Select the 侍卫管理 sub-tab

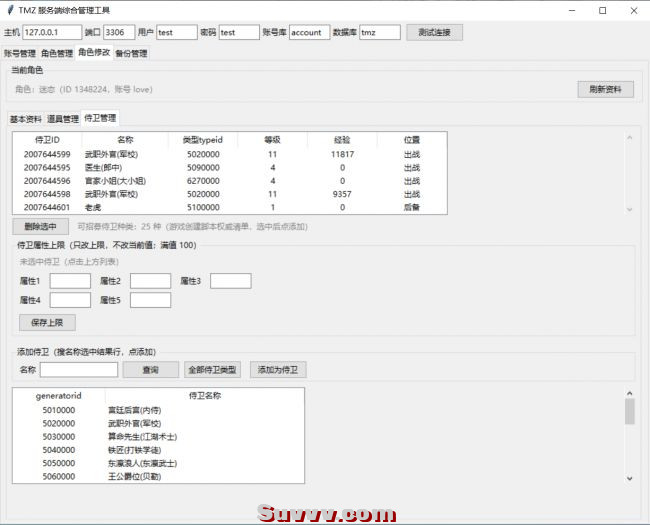tap(100, 118)
